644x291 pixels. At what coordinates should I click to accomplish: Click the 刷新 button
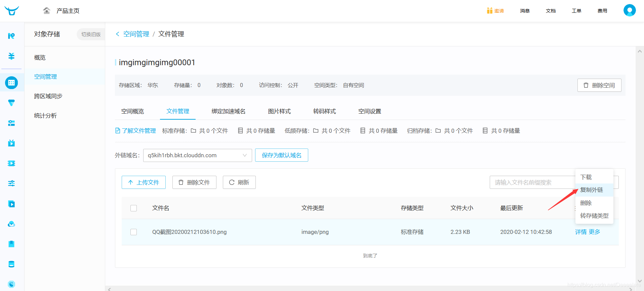239,182
